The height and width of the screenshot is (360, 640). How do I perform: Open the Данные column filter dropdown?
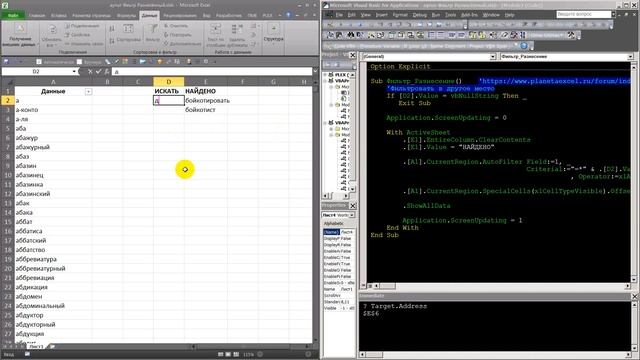88,91
